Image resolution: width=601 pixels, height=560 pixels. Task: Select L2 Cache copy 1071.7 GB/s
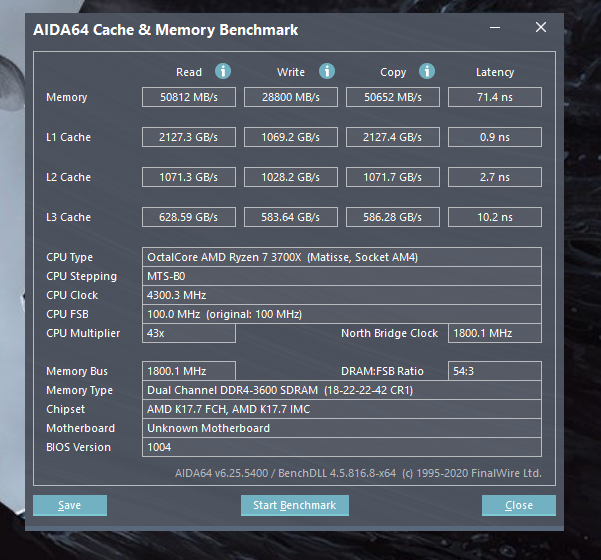click(392, 177)
